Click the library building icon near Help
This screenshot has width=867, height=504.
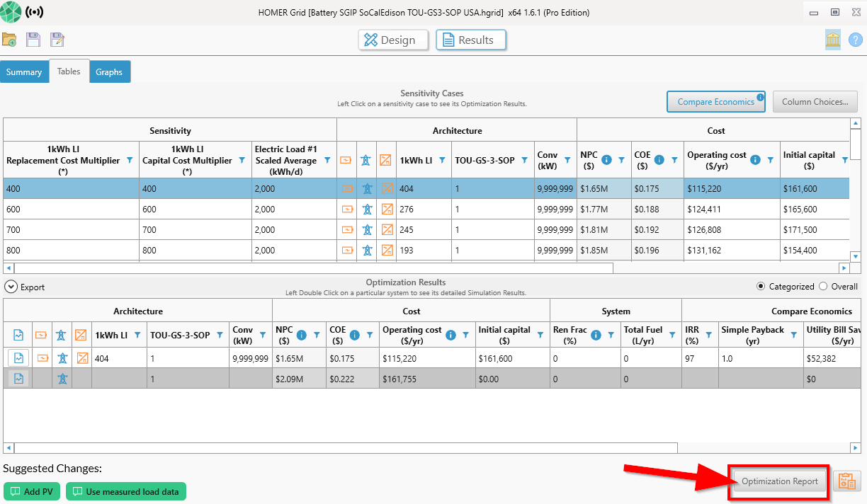tap(833, 40)
